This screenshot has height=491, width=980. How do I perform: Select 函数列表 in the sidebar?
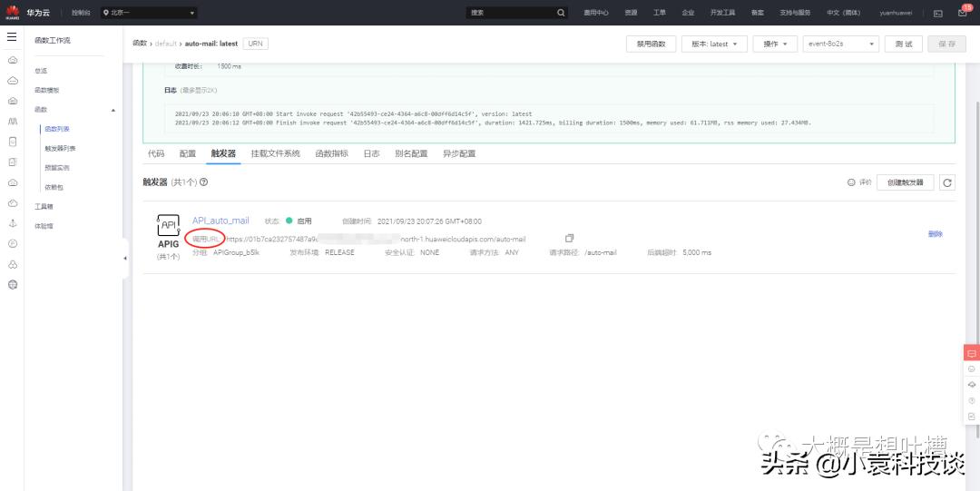[x=57, y=130]
